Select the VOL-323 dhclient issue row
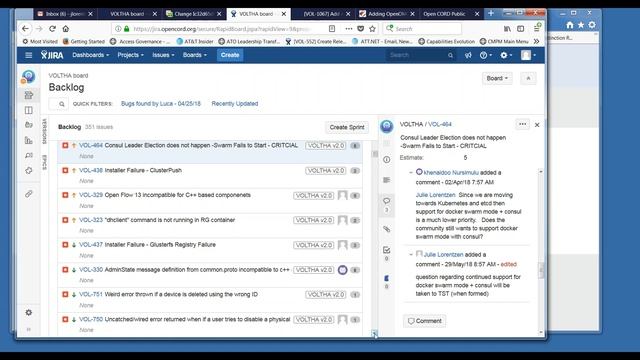 click(x=210, y=225)
